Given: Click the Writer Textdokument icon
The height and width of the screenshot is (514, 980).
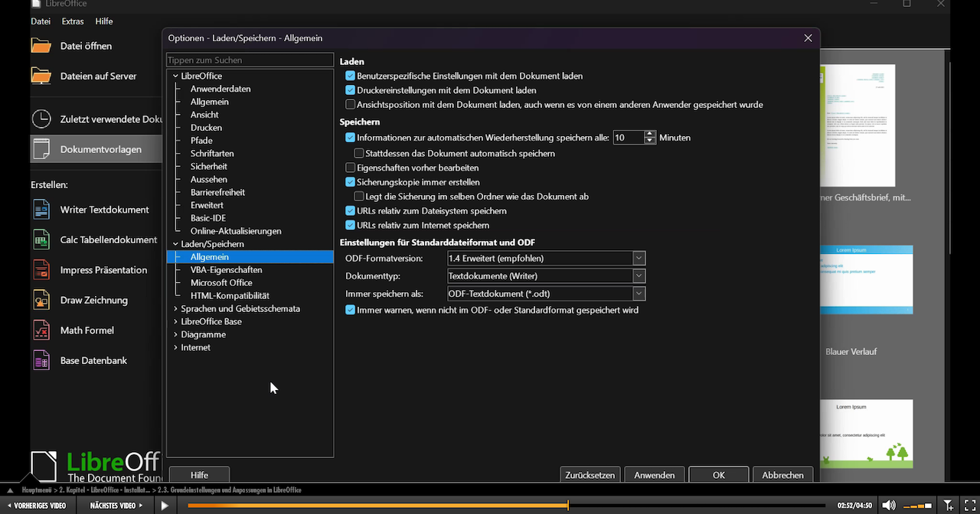Looking at the screenshot, I should (41, 209).
